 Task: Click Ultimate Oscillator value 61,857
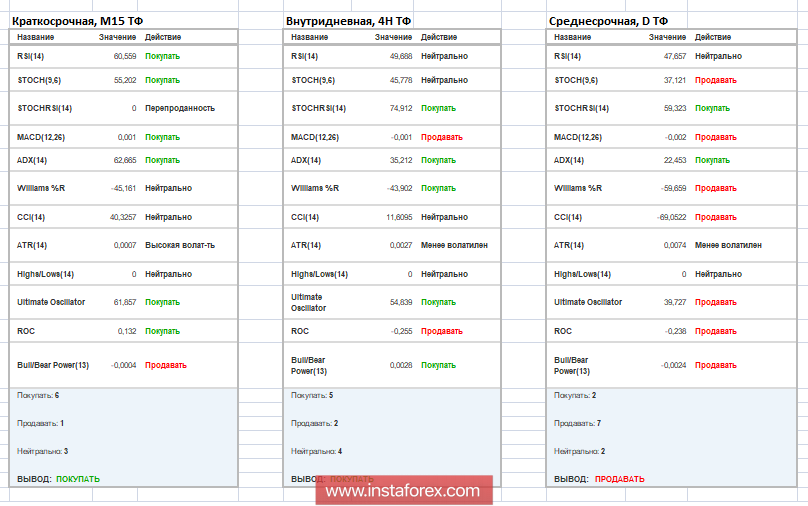coord(125,302)
